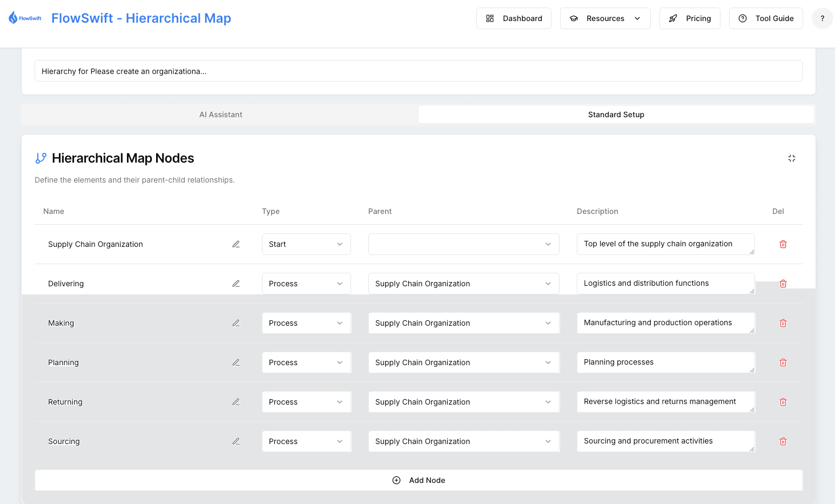Click the hierarchy title input field
The width and height of the screenshot is (835, 504).
[x=419, y=71]
